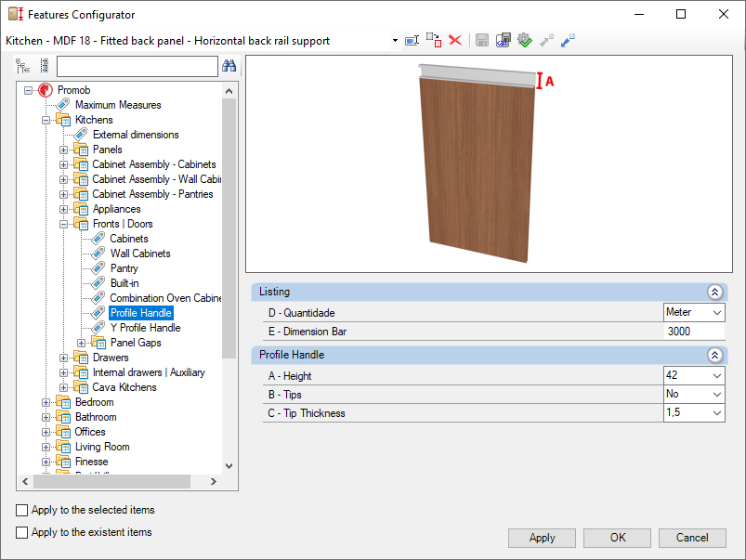Expand the Bedroom tree node
This screenshot has width=746, height=560.
46,402
